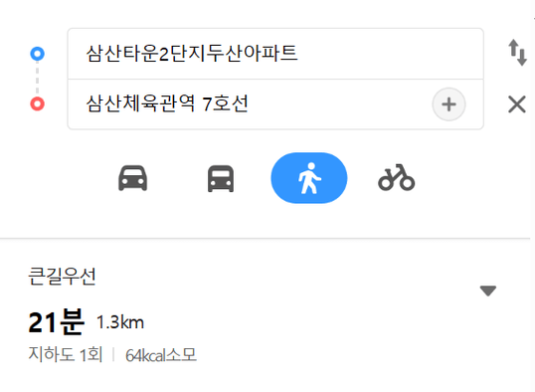Expand route options with the down triangle
This screenshot has height=392, width=535.
pyautogui.click(x=488, y=291)
